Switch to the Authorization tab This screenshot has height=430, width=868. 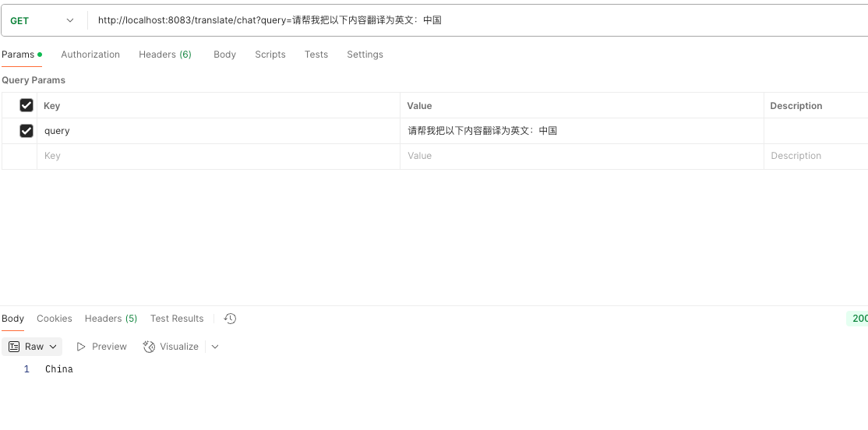click(x=90, y=55)
